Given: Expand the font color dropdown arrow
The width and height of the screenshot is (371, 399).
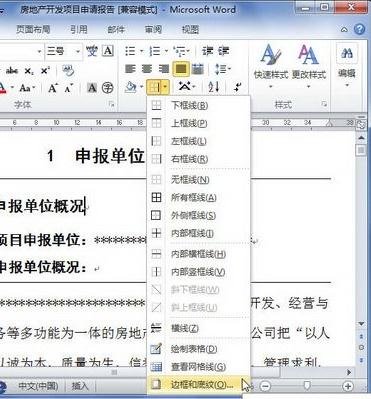Looking at the screenshot, I should point(12,88).
